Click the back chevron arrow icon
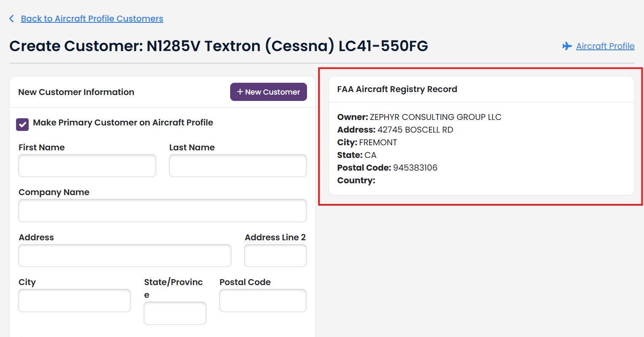Viewport: 644px width, 337px height. pos(12,19)
